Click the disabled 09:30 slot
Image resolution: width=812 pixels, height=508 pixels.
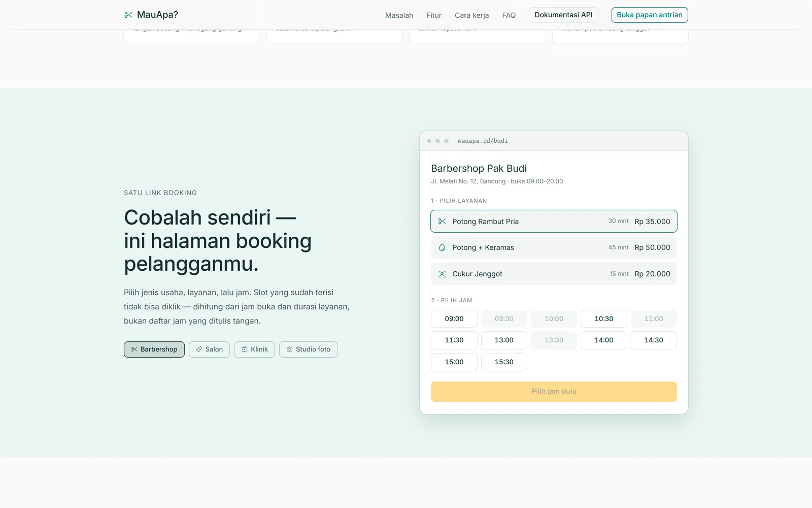(x=504, y=319)
